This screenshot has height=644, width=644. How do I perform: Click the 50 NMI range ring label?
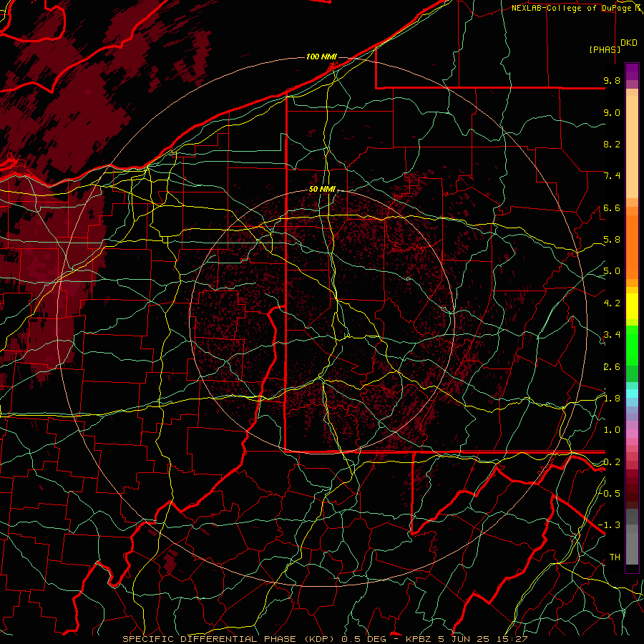(323, 190)
